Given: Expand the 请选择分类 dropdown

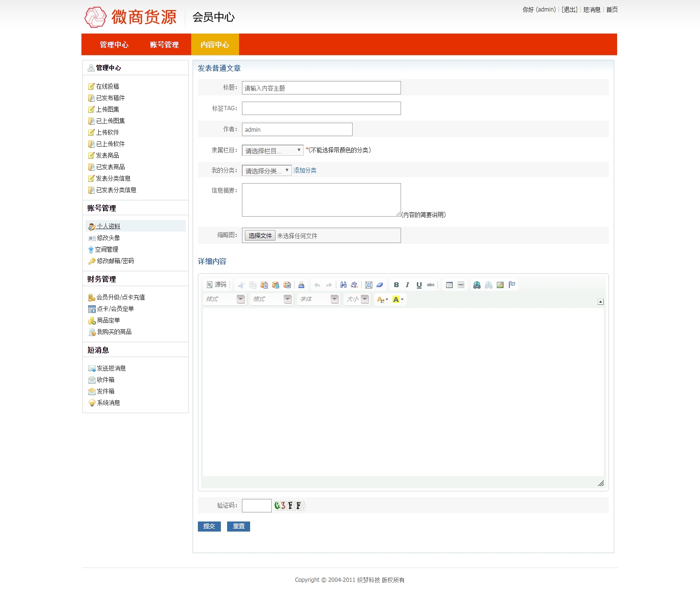Looking at the screenshot, I should click(266, 171).
